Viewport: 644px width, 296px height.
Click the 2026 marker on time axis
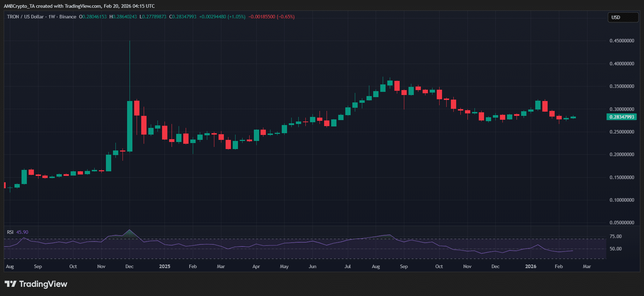530,266
